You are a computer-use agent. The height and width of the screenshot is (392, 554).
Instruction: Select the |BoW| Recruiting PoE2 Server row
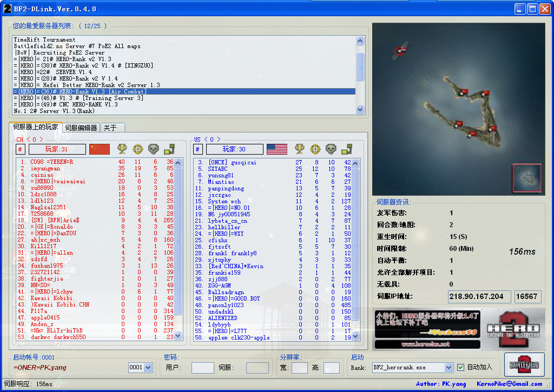[184, 52]
